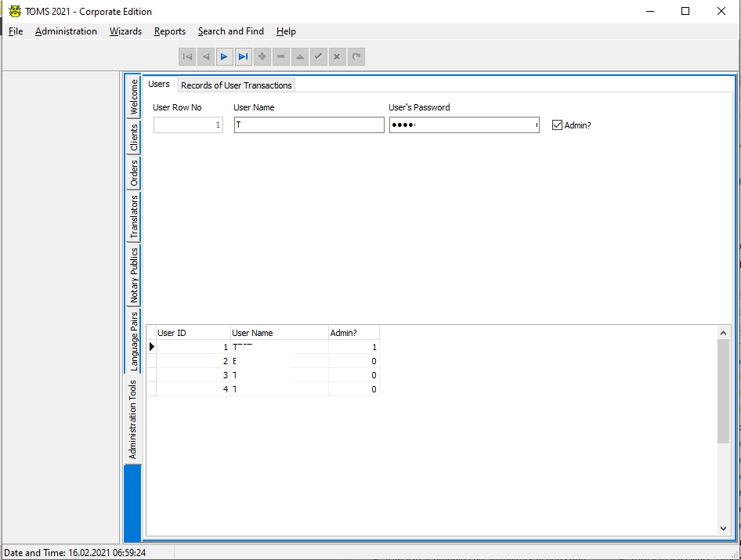Post the pending record changes

pyautogui.click(x=318, y=56)
